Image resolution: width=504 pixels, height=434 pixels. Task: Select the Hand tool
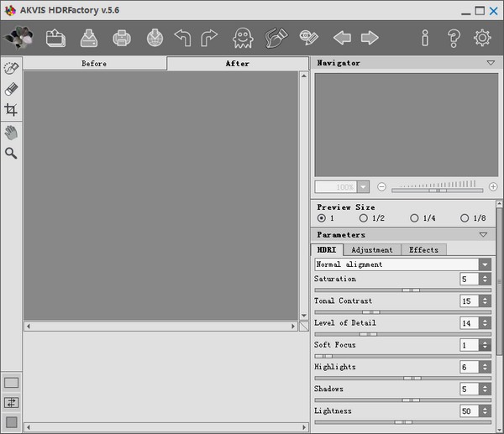point(11,133)
